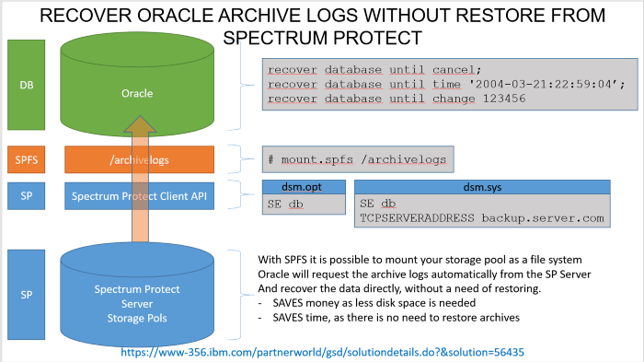This screenshot has width=644, height=362.
Task: Click text 'Oracle will request the archive logs'
Action: (424, 274)
